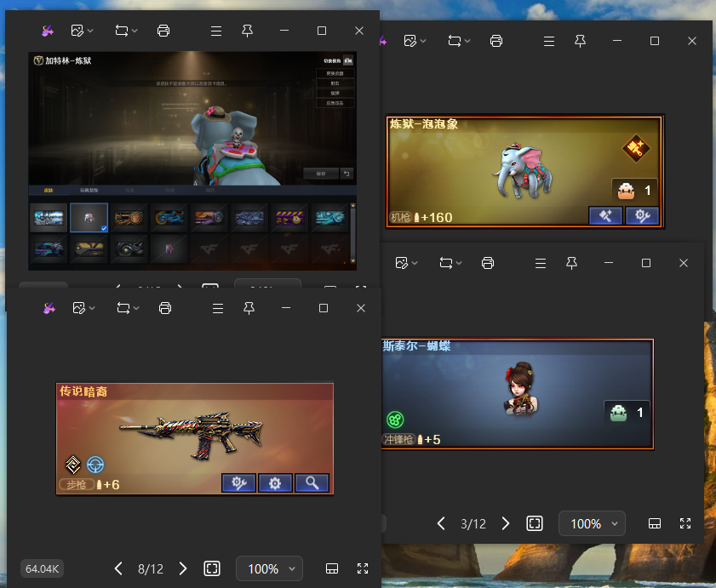The image size is (716, 588).
Task: Go to next image in the 8/12 viewer
Action: pyautogui.click(x=182, y=568)
